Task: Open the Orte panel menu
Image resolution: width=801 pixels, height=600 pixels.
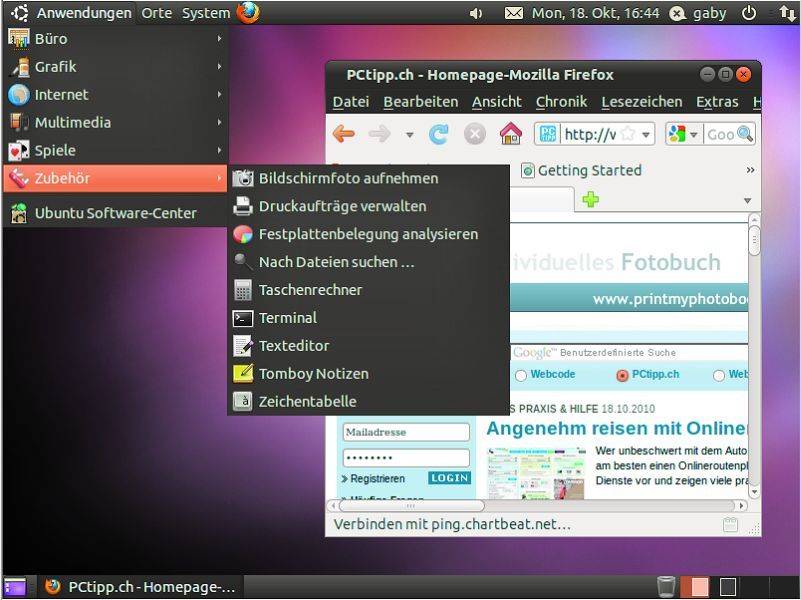Action: [157, 13]
